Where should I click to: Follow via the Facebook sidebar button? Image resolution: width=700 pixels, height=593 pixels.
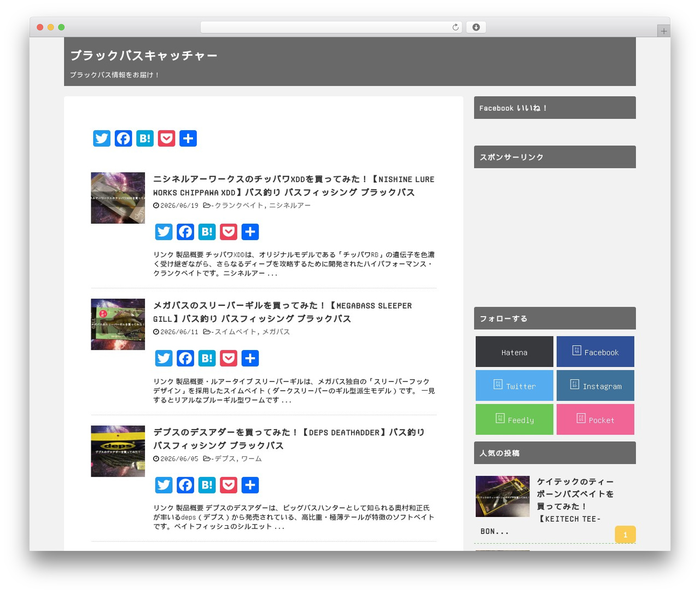[x=596, y=352]
